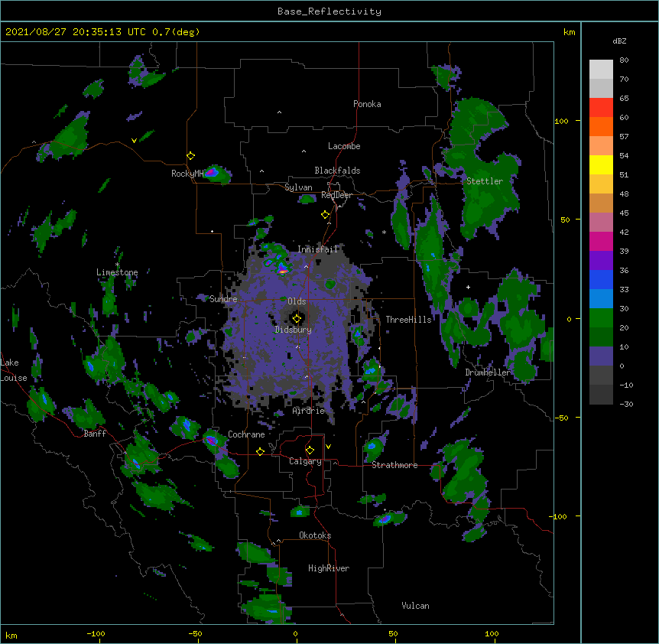Pick the dark orange 60 dBZ legend swatch

point(601,126)
